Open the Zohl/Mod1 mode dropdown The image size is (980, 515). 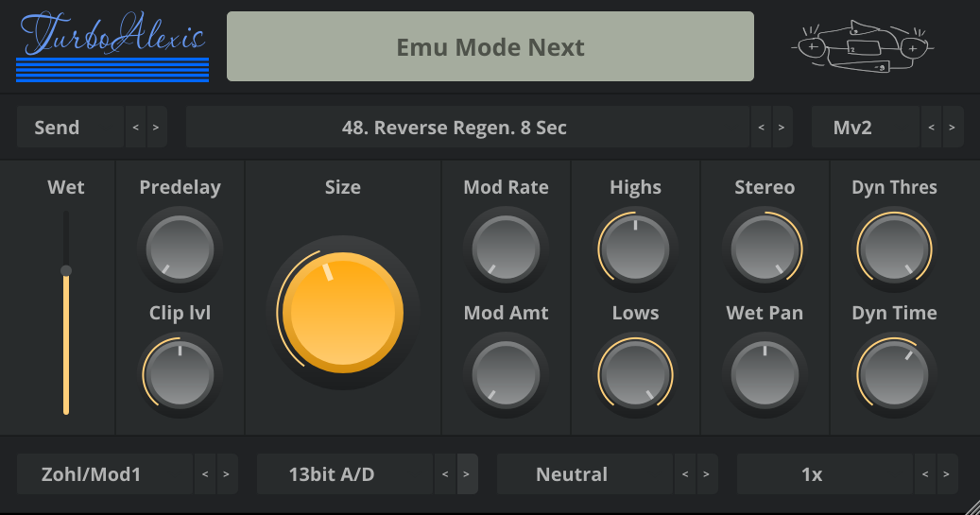click(104, 474)
